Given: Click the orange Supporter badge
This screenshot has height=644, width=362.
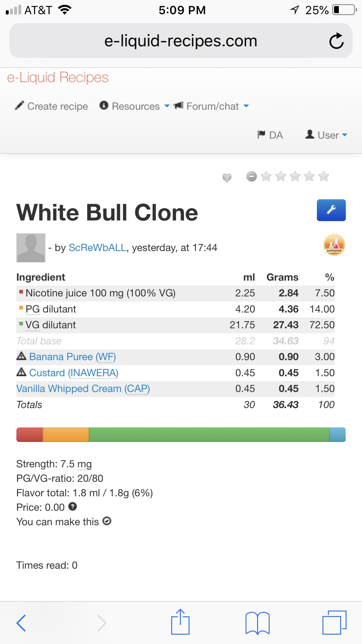Looking at the screenshot, I should [334, 245].
